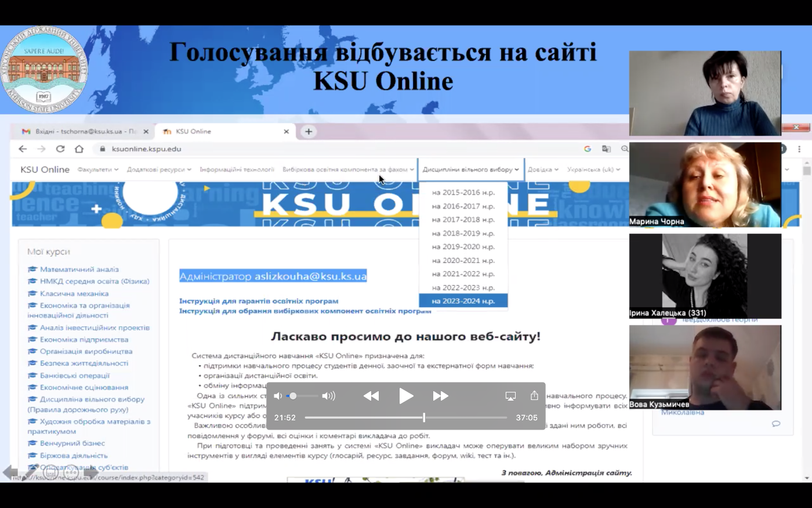Select на 2019-2020 н.р.

click(463, 247)
